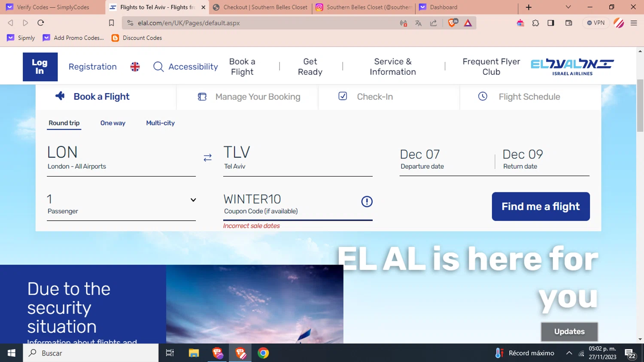Open Book a Flight top menu
Image resolution: width=644 pixels, height=362 pixels.
click(242, 67)
